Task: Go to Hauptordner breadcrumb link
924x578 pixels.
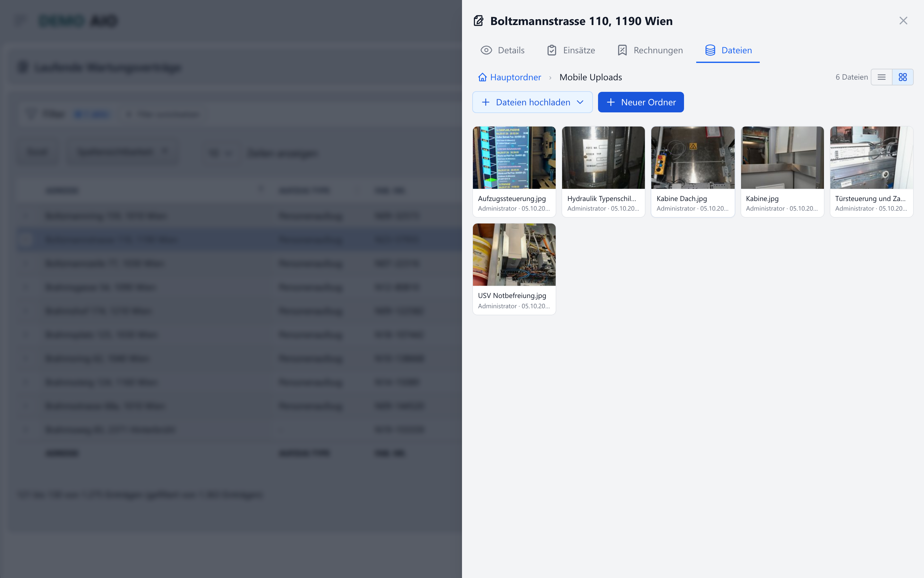Action: [516, 77]
